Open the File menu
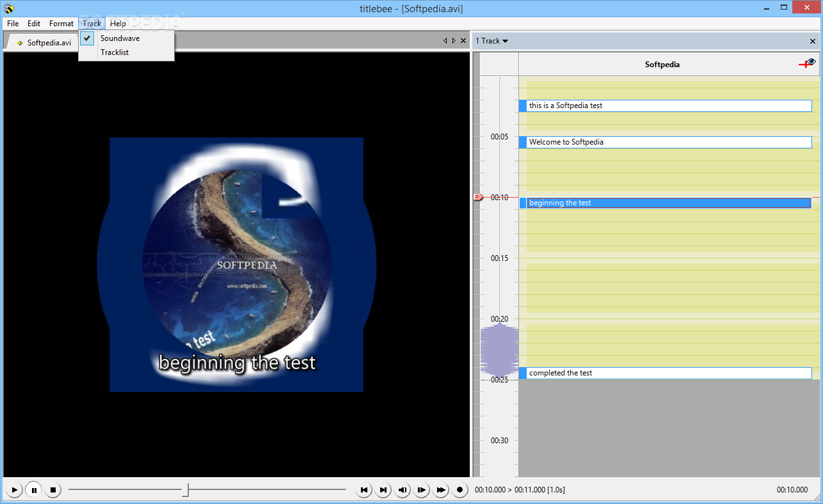823x504 pixels. (x=13, y=24)
